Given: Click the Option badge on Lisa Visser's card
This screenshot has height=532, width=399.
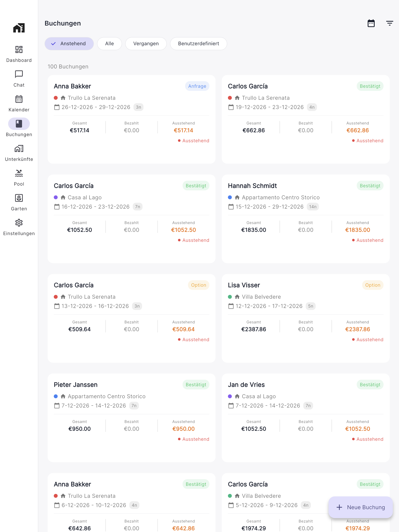Looking at the screenshot, I should point(373,285).
